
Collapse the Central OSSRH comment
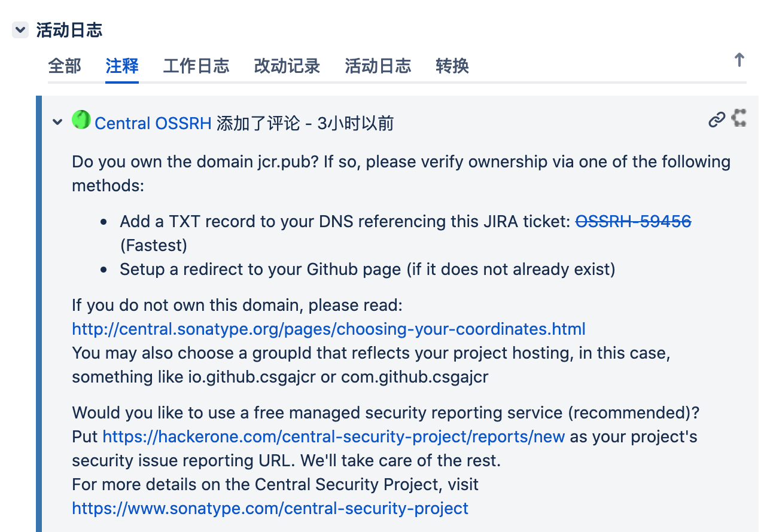click(x=57, y=122)
